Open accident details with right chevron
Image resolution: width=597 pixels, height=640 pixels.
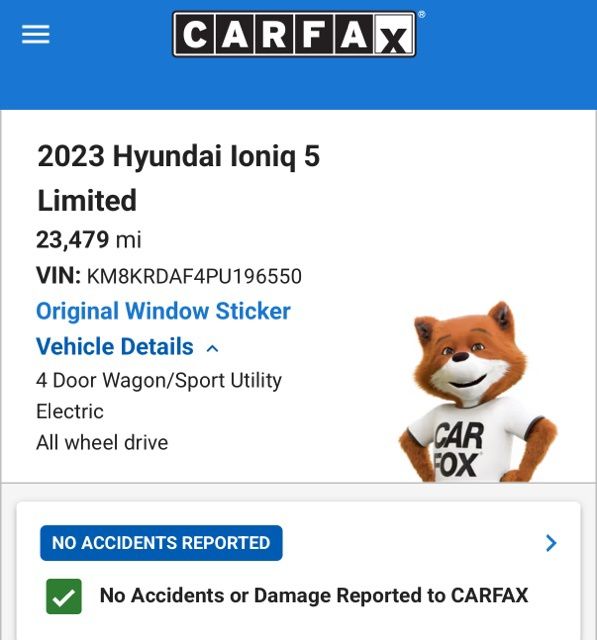(551, 543)
